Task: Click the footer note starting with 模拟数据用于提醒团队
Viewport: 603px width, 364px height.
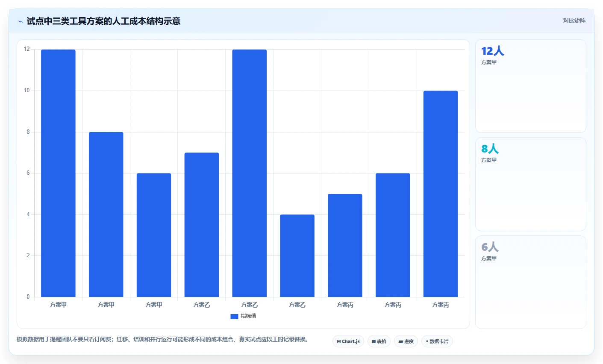Action: point(162,340)
